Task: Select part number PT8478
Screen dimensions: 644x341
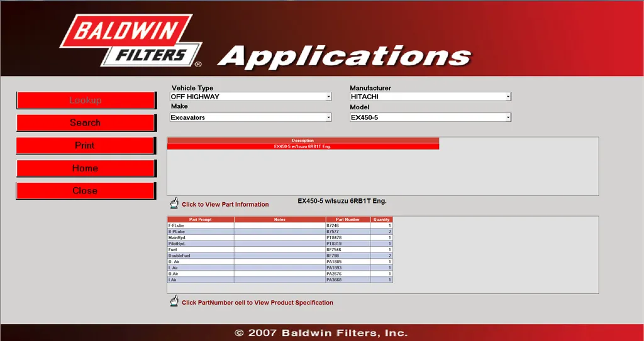Action: click(x=348, y=237)
